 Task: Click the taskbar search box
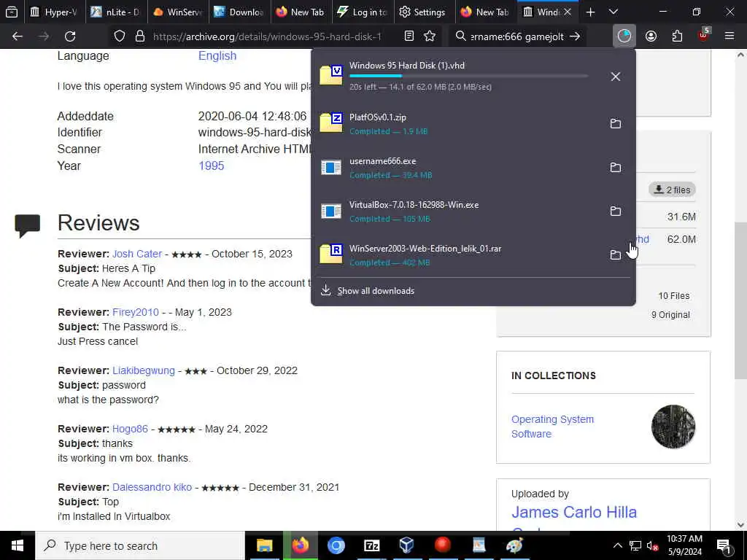tap(140, 545)
